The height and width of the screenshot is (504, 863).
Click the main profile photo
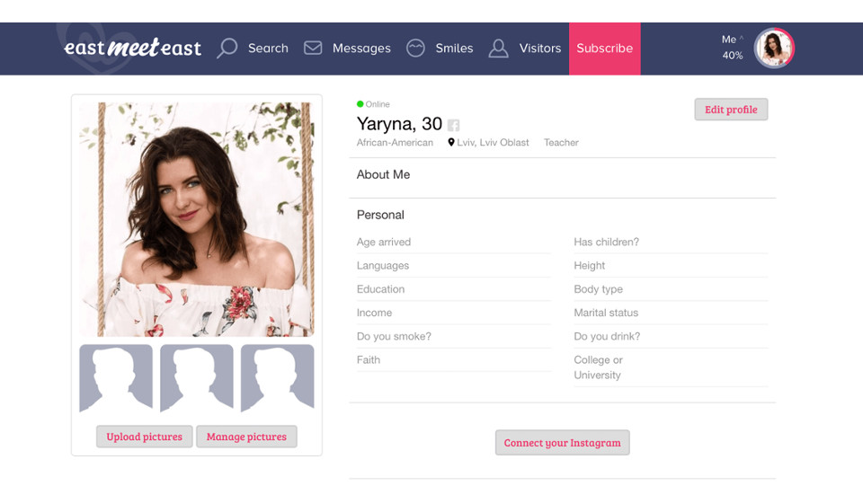[196, 218]
